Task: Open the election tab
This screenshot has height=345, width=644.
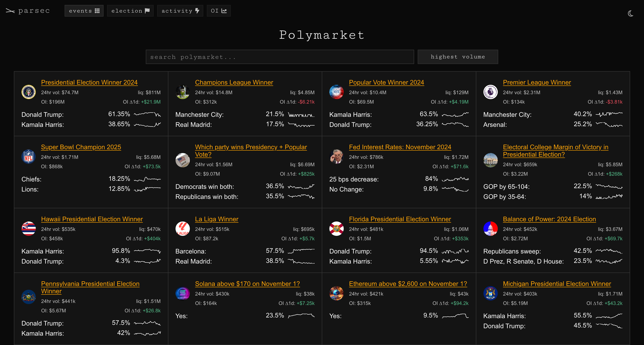Action: 130,11
